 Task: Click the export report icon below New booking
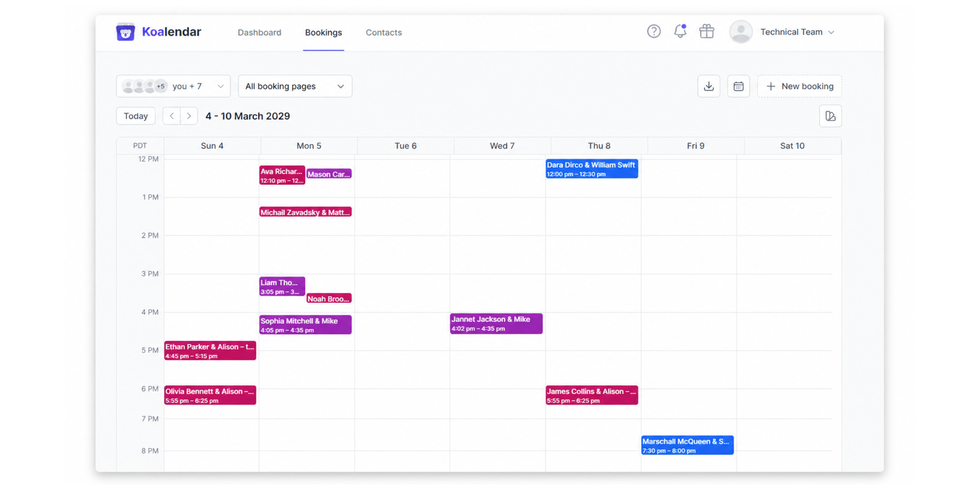tap(830, 116)
